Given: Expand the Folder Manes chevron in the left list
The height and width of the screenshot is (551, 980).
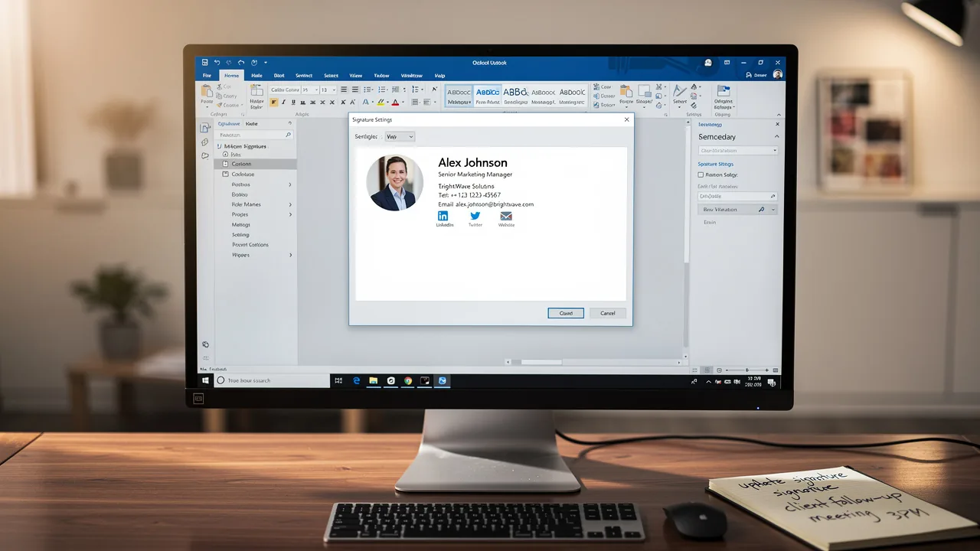Looking at the screenshot, I should pyautogui.click(x=290, y=204).
